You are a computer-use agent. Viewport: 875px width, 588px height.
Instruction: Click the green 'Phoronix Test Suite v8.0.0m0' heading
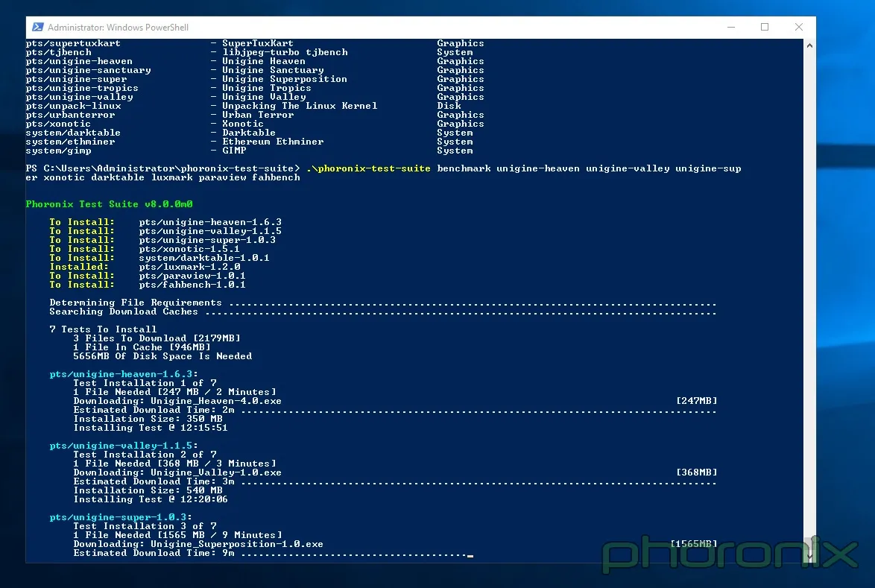(x=112, y=204)
